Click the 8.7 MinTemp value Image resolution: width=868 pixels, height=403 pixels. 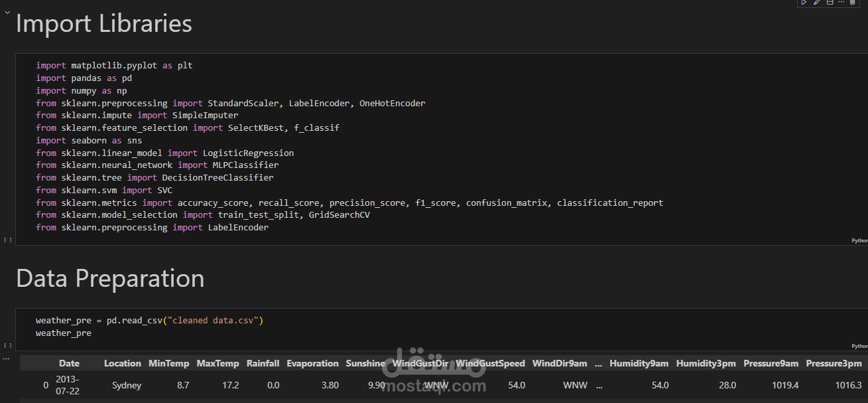coord(182,385)
